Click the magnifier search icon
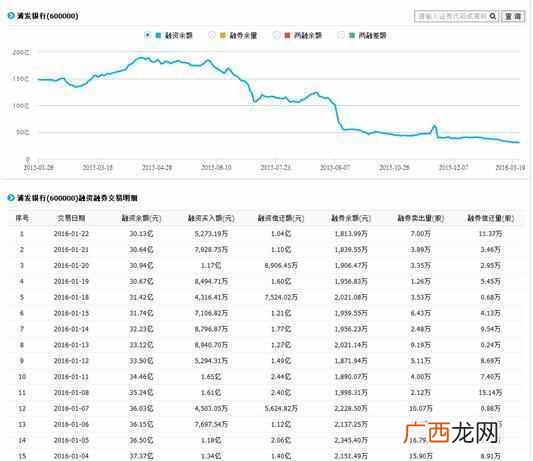The image size is (533, 461). click(x=493, y=16)
